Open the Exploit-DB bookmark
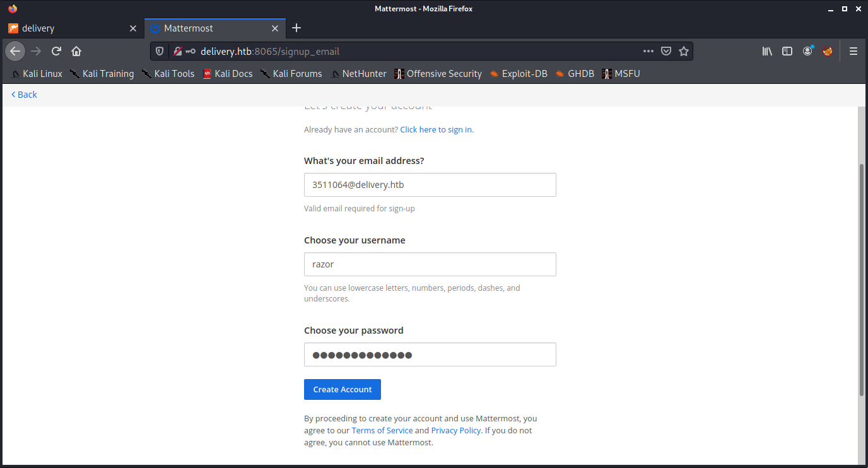The image size is (868, 468). pyautogui.click(x=518, y=74)
